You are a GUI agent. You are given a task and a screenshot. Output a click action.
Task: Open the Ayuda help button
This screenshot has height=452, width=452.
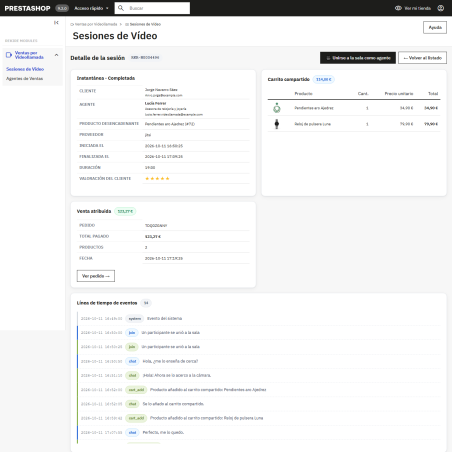[435, 27]
